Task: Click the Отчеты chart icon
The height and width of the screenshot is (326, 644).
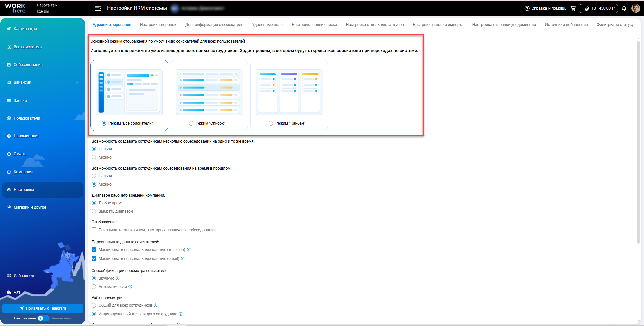Action: click(9, 154)
